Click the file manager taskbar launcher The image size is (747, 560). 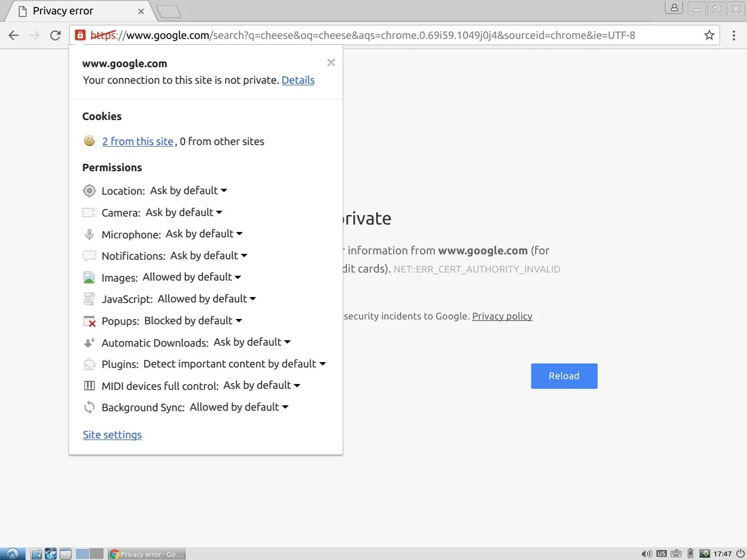36,554
